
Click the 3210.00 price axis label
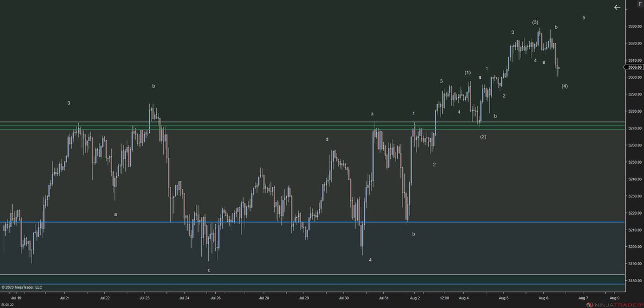pos(634,230)
